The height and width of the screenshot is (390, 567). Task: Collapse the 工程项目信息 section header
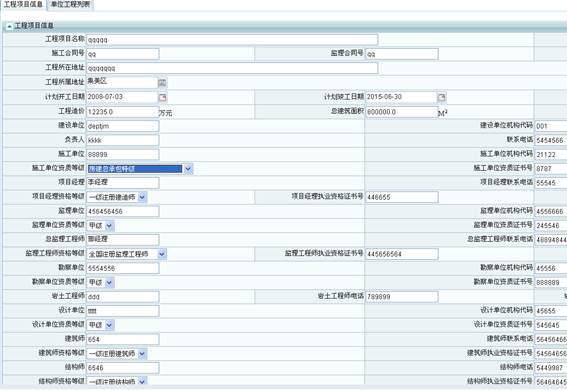pos(9,26)
